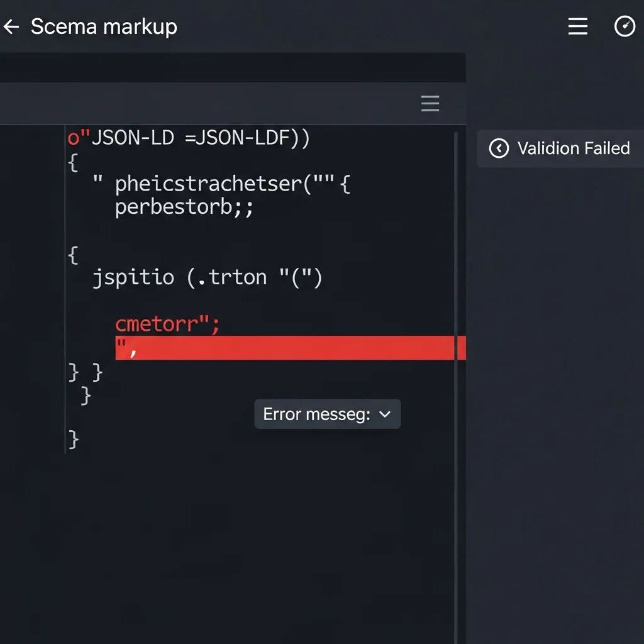Click the back icon beside Scema markup title
This screenshot has width=644, height=644.
11,26
